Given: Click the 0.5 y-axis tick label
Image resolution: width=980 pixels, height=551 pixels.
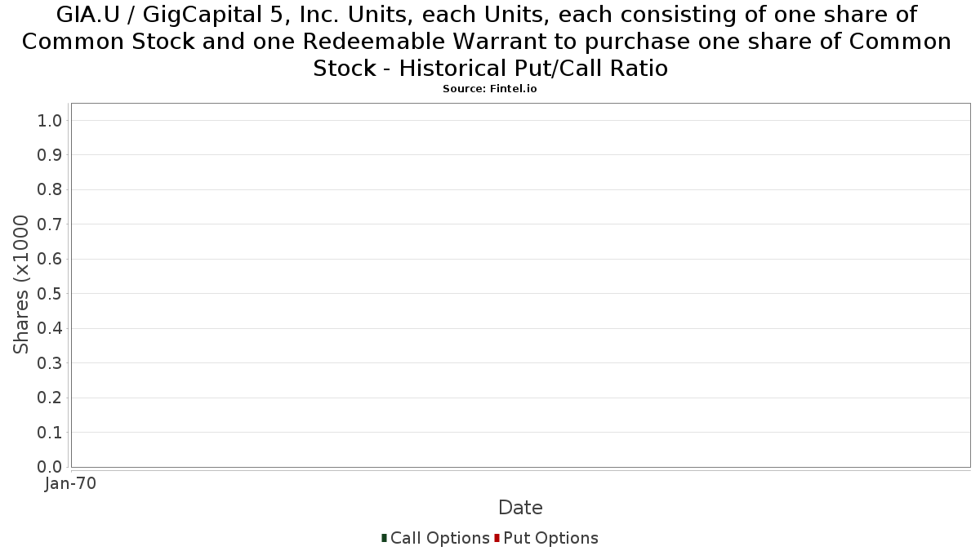Looking at the screenshot, I should pyautogui.click(x=50, y=293).
